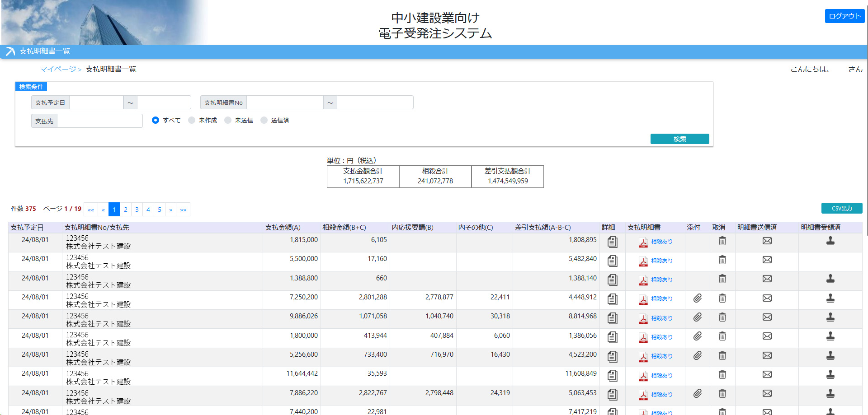
Task: Open 相殺あり link in row 11,644,442
Action: pos(662,376)
